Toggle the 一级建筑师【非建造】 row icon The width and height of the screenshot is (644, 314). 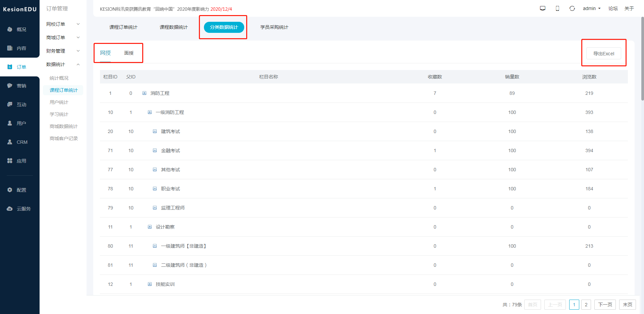pos(155,246)
